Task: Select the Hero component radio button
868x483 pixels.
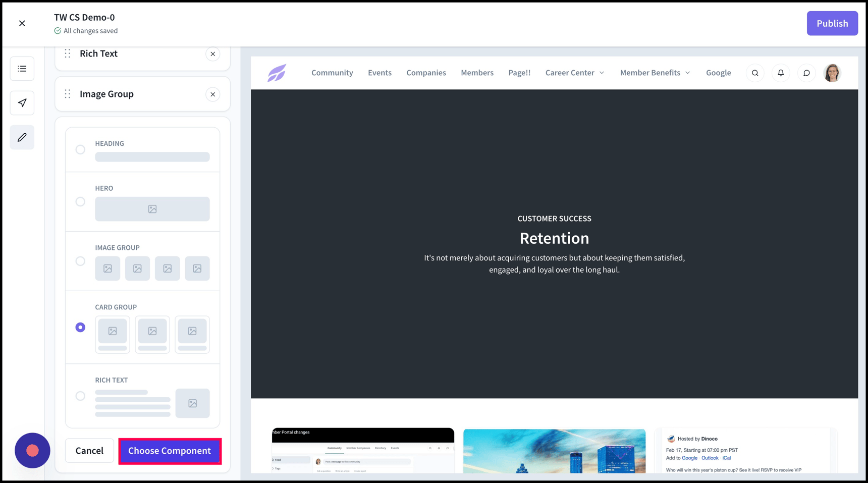Action: 80,202
